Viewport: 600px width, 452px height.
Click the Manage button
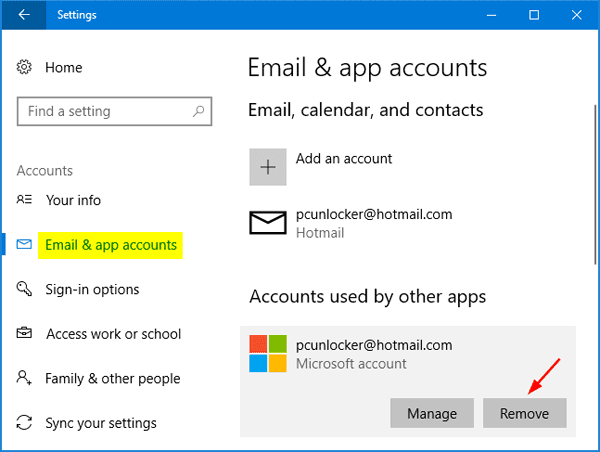pos(432,413)
